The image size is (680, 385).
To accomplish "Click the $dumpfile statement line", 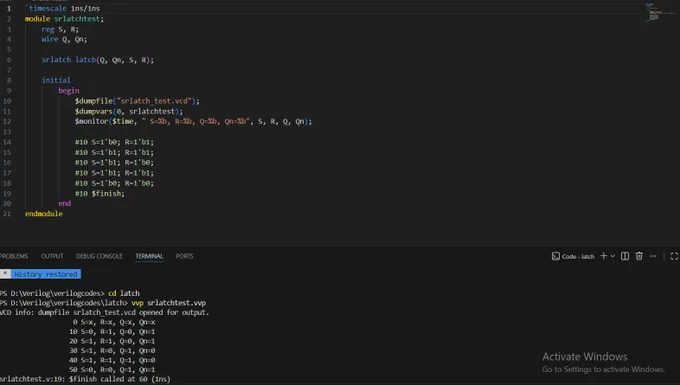I will pyautogui.click(x=137, y=101).
